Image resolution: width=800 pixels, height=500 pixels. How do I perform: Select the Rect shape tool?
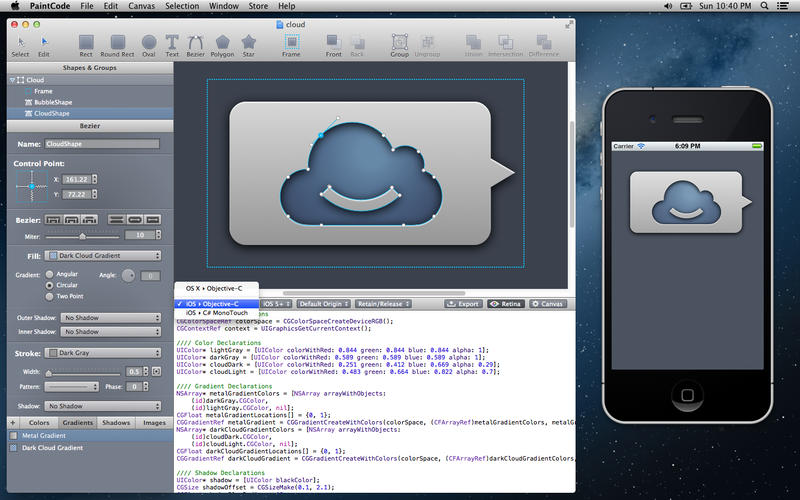(85, 42)
